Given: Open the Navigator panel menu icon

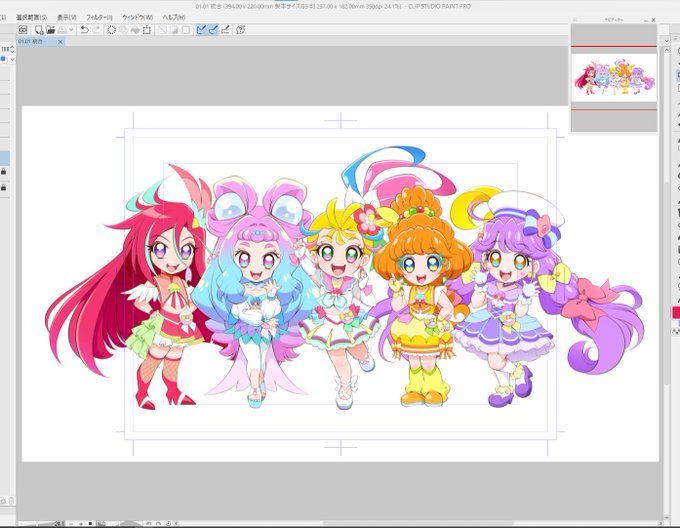Looking at the screenshot, I should point(575,20).
